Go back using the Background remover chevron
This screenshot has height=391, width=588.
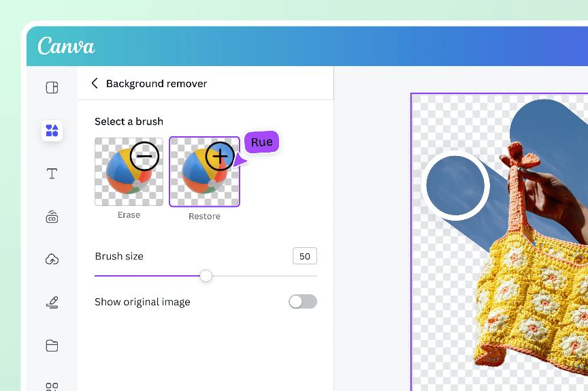(95, 83)
